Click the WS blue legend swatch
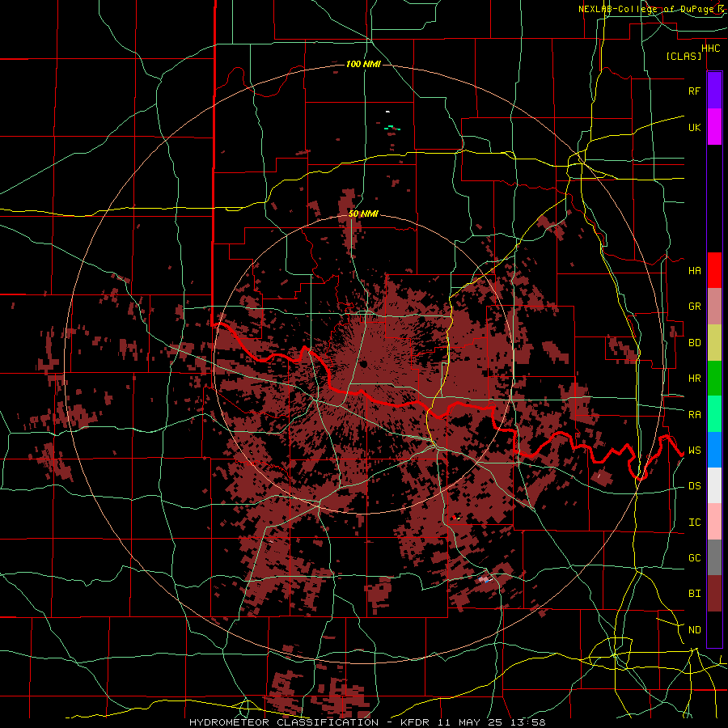 coord(714,450)
